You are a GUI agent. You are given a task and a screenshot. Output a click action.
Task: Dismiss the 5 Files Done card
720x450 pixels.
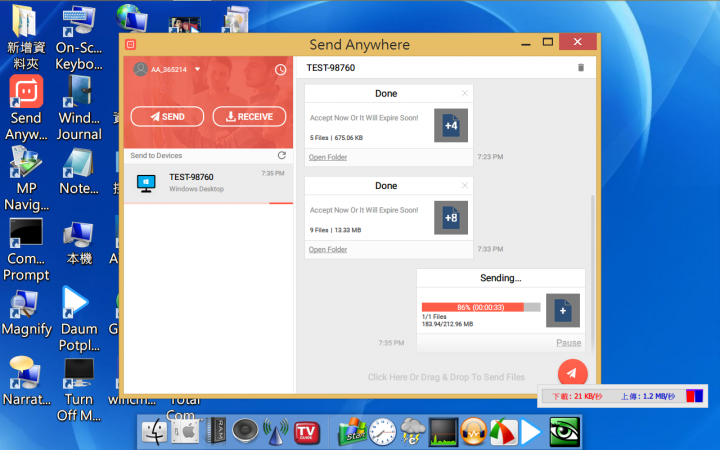(x=465, y=93)
